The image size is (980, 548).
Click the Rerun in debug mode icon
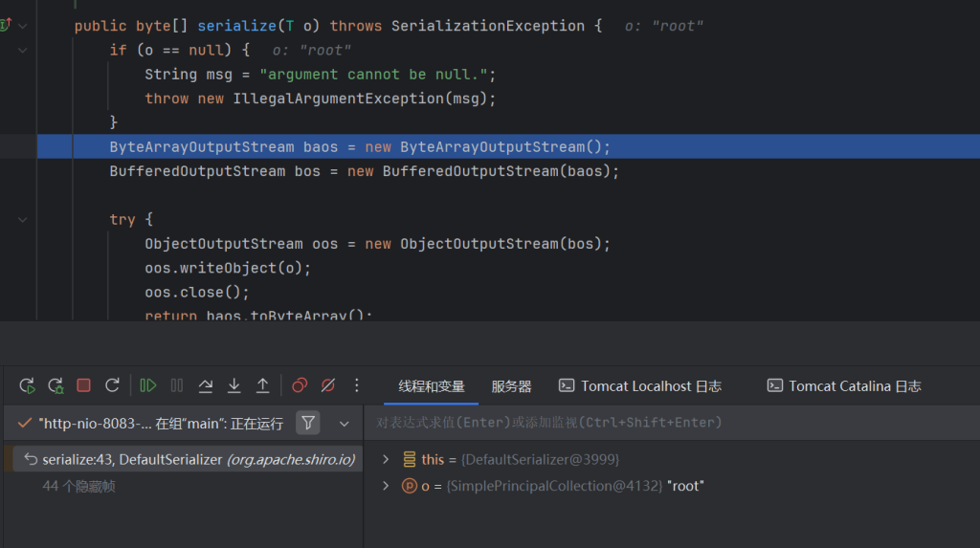click(x=56, y=385)
